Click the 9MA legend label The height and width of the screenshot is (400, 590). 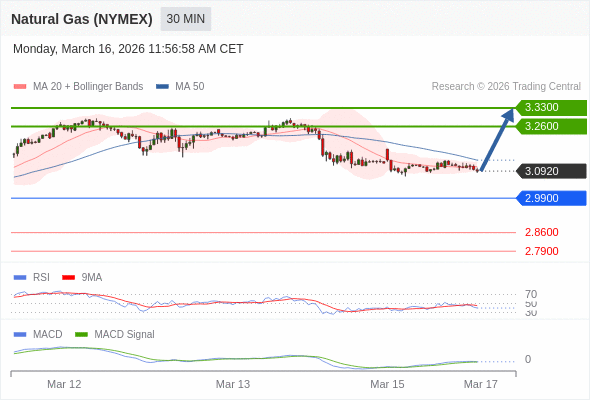92,278
